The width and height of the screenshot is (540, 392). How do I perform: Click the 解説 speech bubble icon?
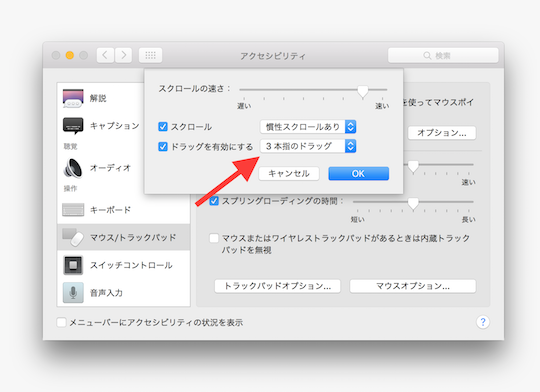pos(73,99)
